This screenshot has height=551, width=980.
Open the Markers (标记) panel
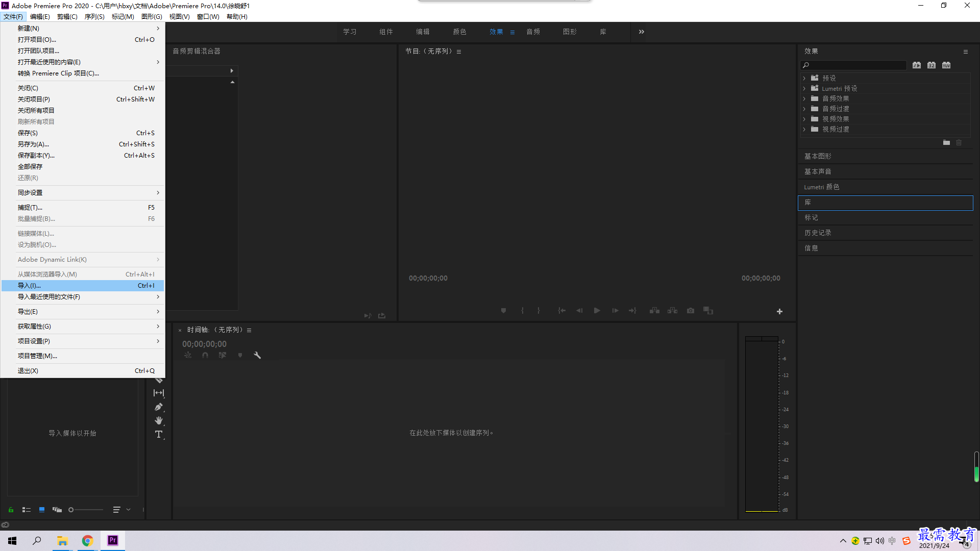pyautogui.click(x=885, y=217)
